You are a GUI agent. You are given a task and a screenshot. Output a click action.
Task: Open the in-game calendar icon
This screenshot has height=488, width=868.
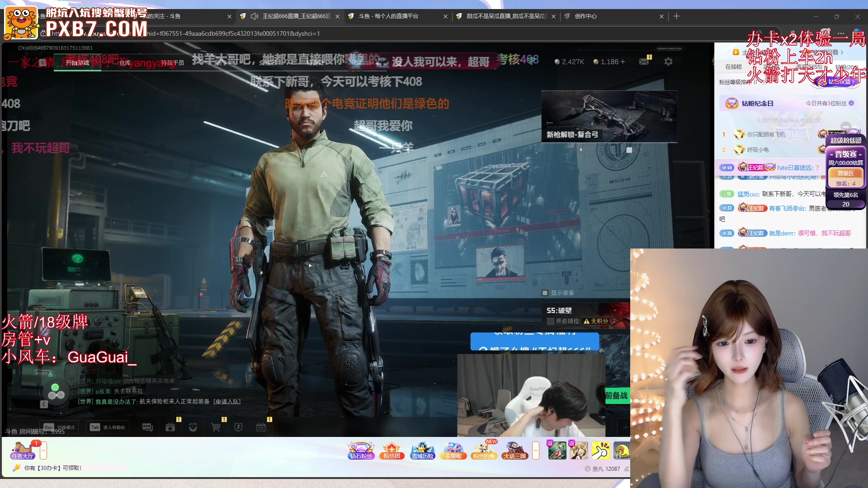(261, 427)
